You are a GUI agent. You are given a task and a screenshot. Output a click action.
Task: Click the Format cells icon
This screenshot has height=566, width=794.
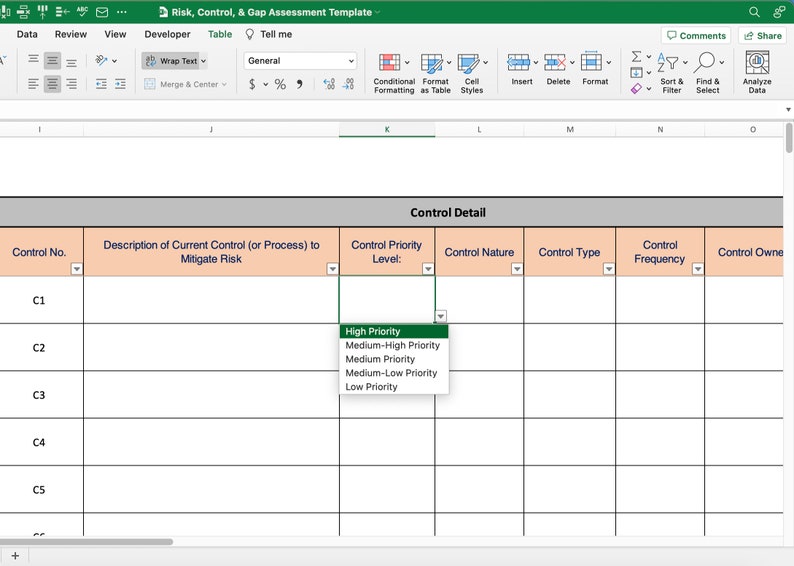click(591, 62)
